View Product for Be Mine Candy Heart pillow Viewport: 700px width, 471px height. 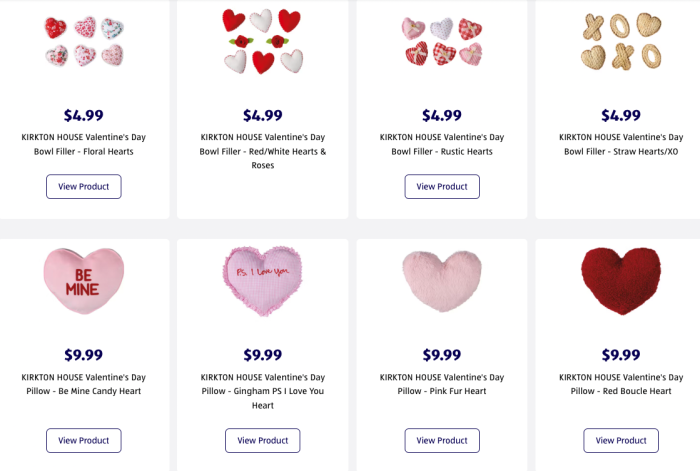coord(84,440)
